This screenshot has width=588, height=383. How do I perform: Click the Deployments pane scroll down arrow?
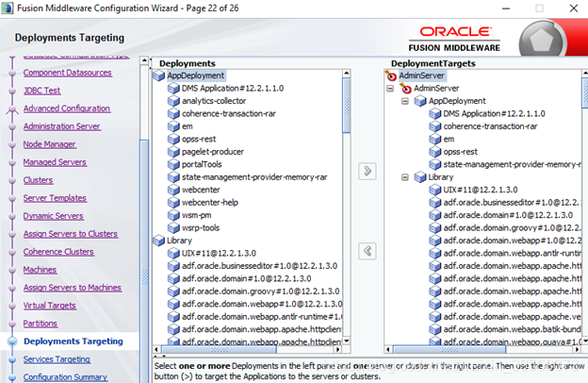pyautogui.click(x=347, y=341)
